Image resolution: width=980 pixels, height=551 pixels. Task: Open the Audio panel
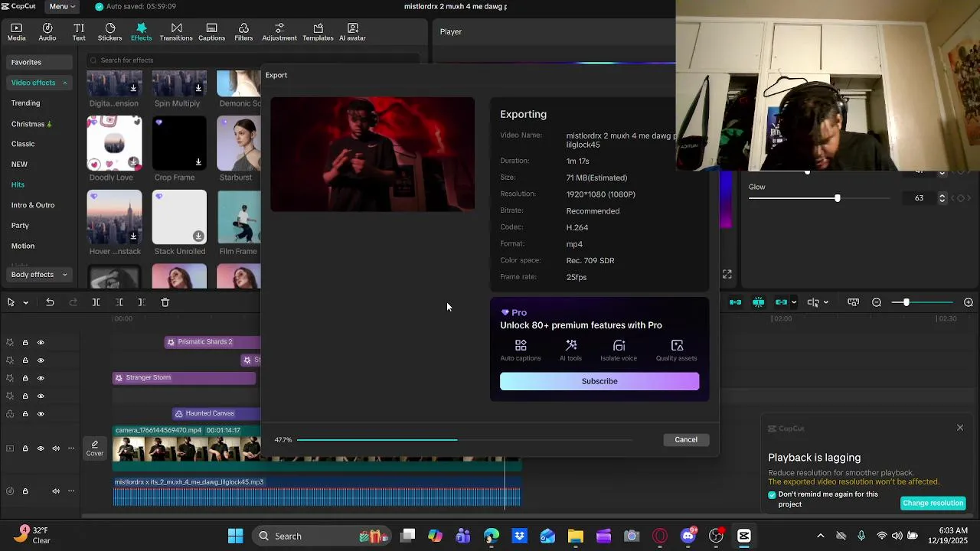click(47, 32)
